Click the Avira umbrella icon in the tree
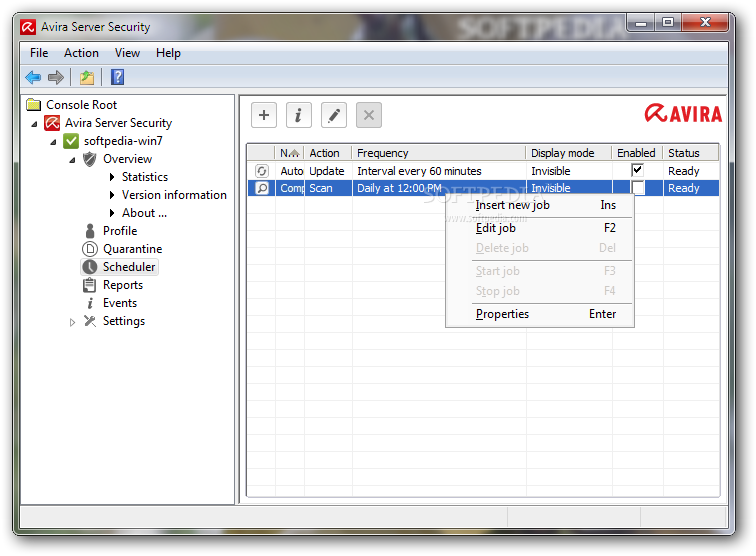 pos(52,123)
